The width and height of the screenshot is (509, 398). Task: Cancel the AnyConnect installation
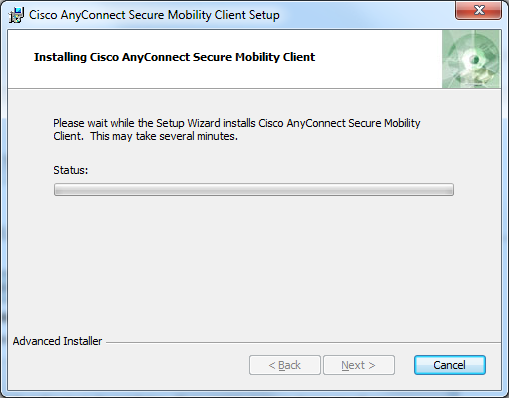pyautogui.click(x=450, y=365)
